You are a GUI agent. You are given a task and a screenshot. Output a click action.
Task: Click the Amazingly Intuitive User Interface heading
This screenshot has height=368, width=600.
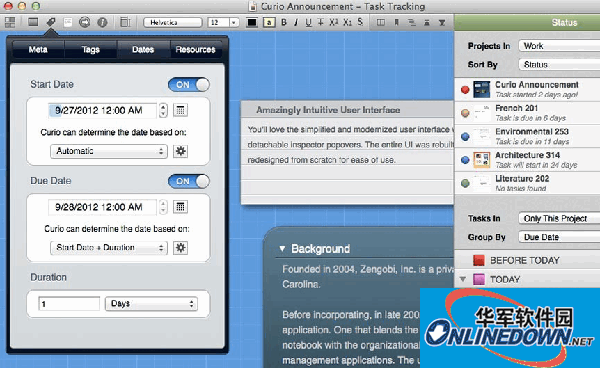[x=328, y=110]
